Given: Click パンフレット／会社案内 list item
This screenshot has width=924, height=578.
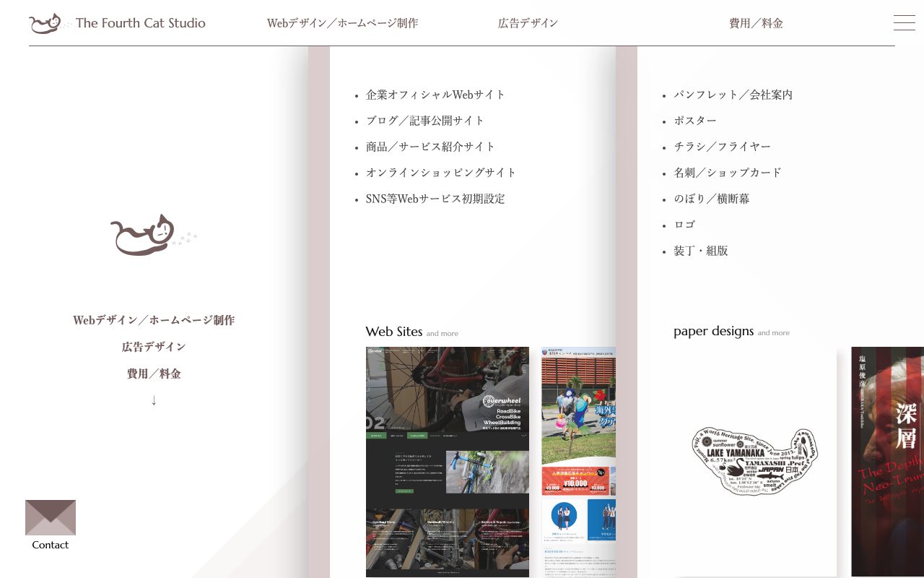Looking at the screenshot, I should click(x=733, y=95).
